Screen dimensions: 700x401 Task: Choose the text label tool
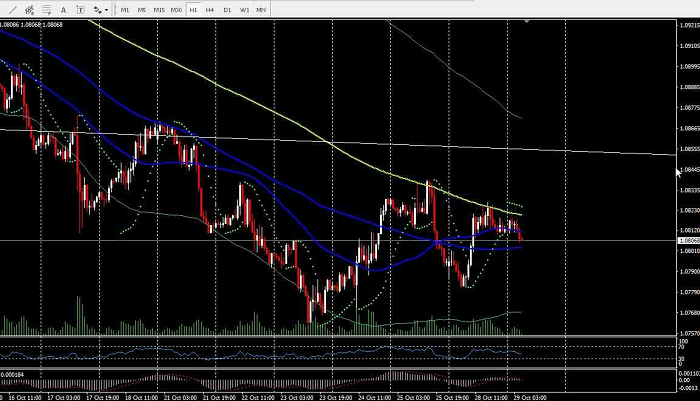click(80, 9)
